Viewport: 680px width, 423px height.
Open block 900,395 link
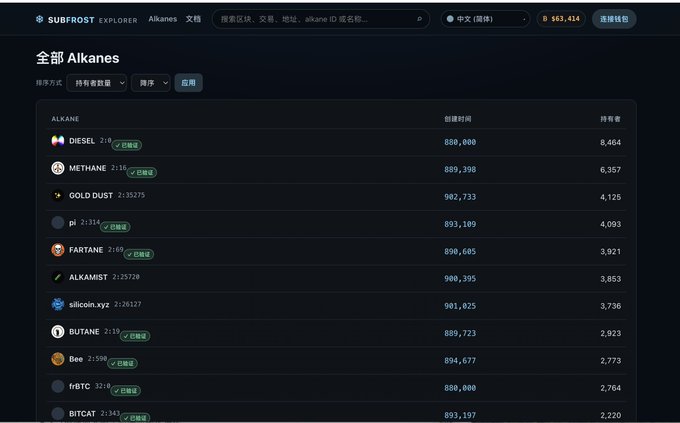coord(460,279)
